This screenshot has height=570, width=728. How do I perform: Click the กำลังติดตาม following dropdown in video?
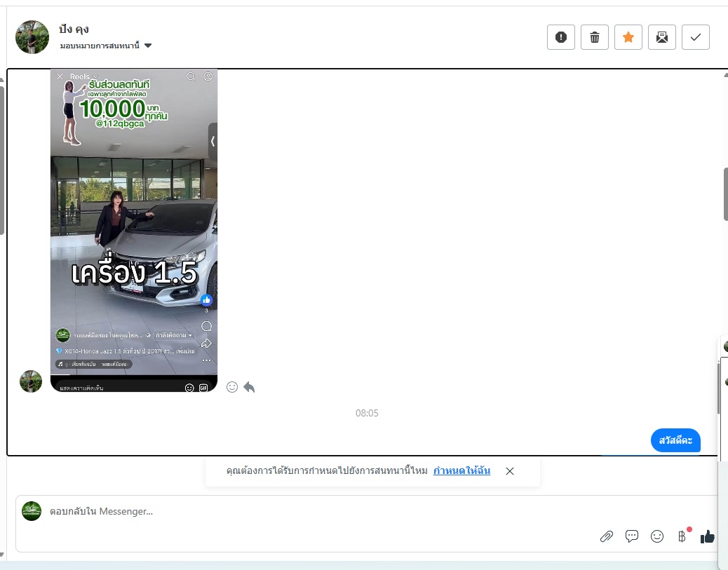pyautogui.click(x=174, y=335)
